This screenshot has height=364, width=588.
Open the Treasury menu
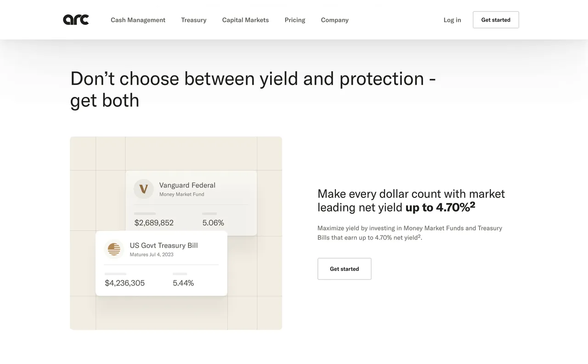pyautogui.click(x=193, y=20)
